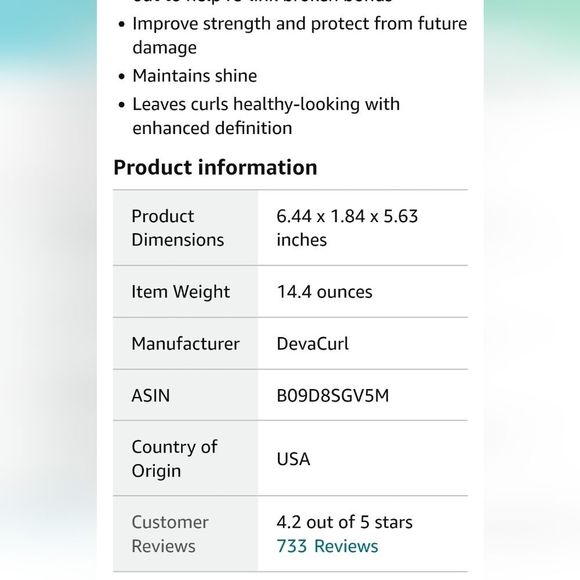580x580 pixels.
Task: Select the 14.4 ounces value
Action: point(324,292)
